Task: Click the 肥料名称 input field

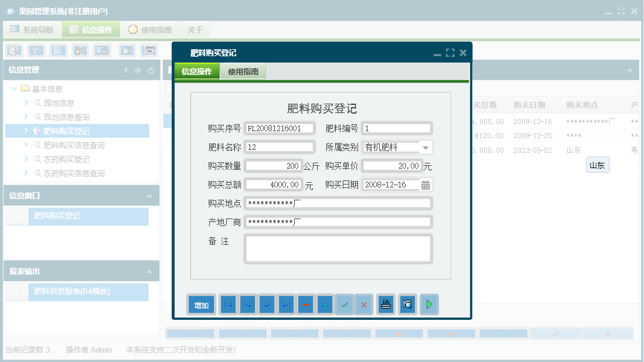Action: 280,148
